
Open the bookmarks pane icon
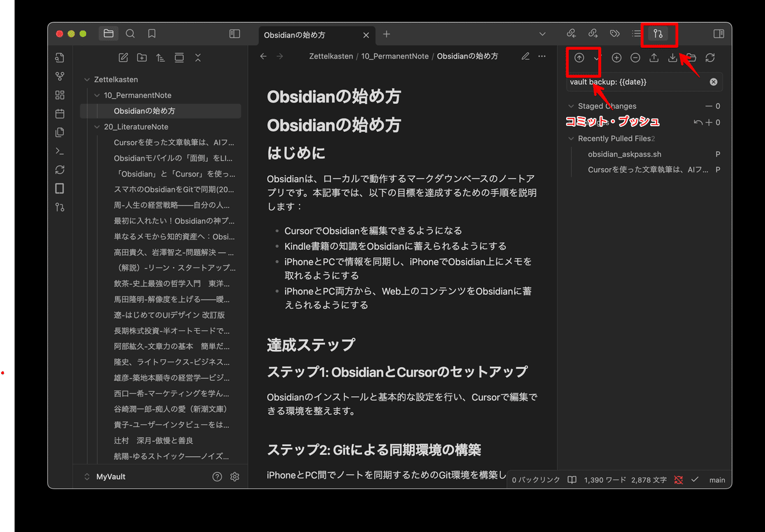152,34
